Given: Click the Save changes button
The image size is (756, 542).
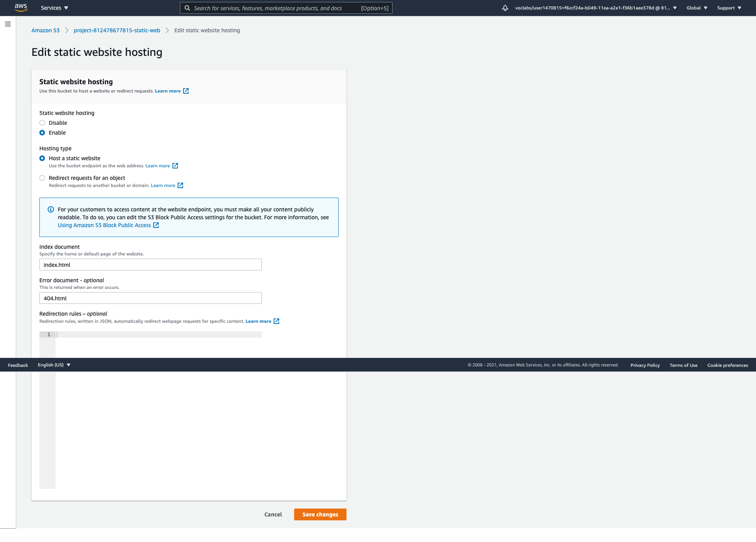Looking at the screenshot, I should (320, 514).
